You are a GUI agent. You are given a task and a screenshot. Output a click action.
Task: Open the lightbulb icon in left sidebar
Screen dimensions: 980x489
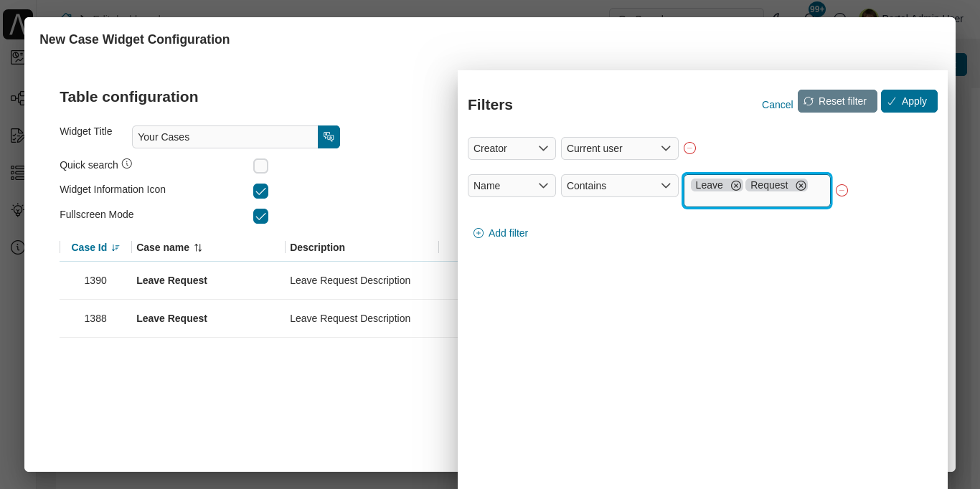(18, 209)
